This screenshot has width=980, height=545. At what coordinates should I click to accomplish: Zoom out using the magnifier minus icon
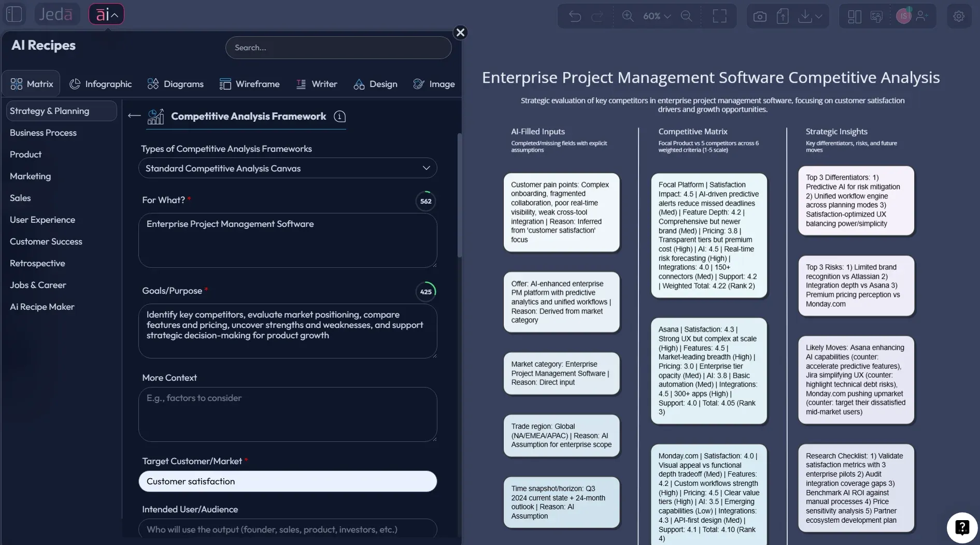pos(686,16)
